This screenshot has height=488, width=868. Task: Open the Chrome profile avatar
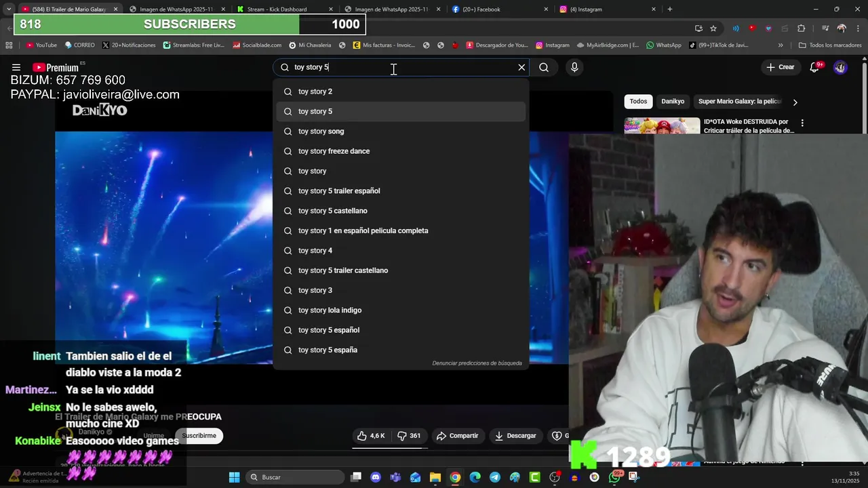pyautogui.click(x=842, y=28)
